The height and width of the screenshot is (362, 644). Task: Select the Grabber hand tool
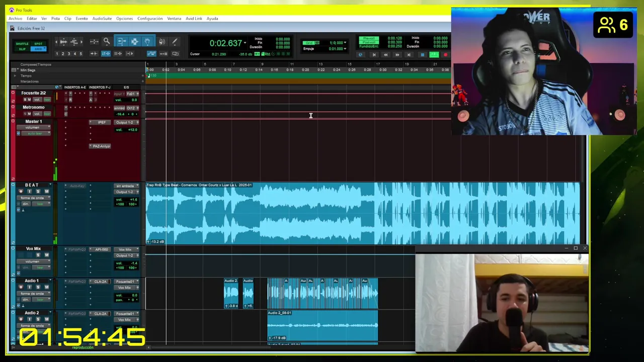147,42
